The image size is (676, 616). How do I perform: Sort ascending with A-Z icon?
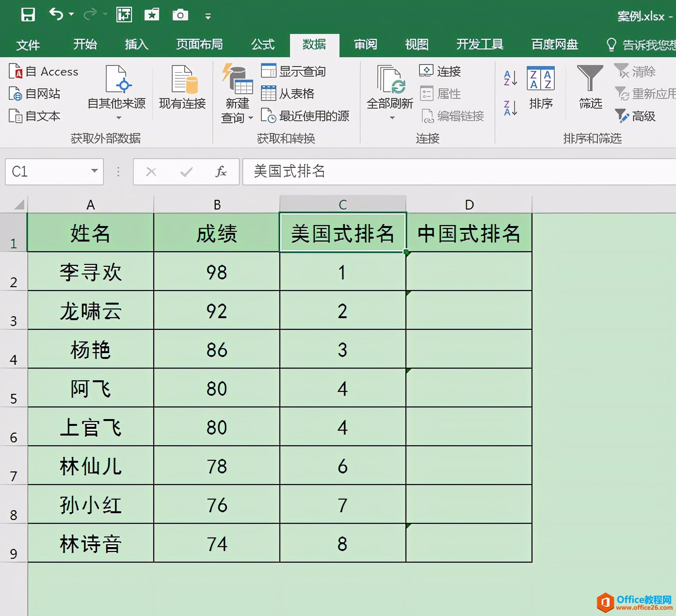511,78
